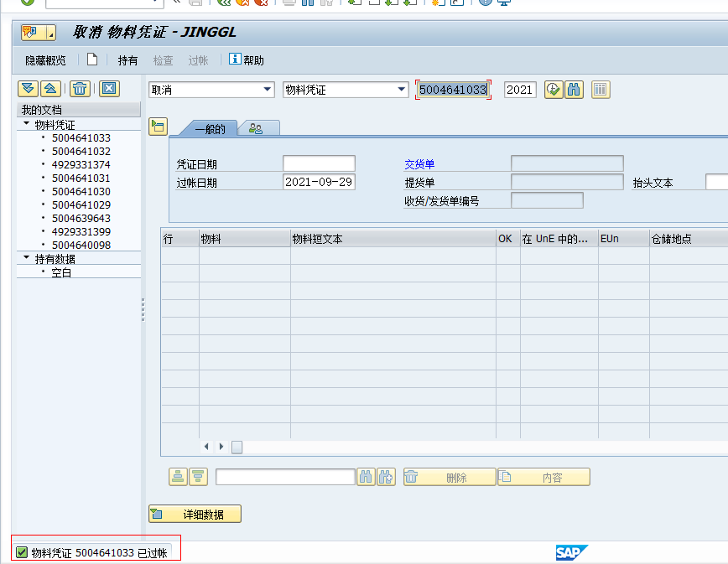
Task: Select document 5004641029 in tree
Action: pyautogui.click(x=81, y=205)
